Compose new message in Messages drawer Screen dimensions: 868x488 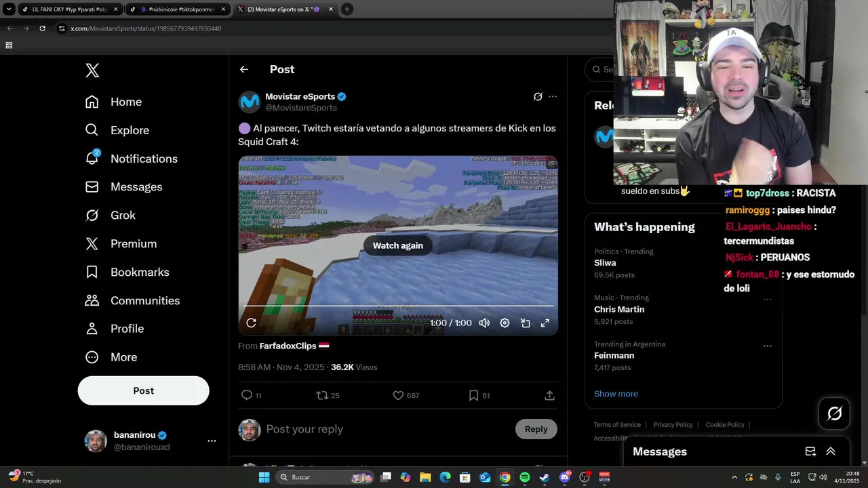click(810, 451)
